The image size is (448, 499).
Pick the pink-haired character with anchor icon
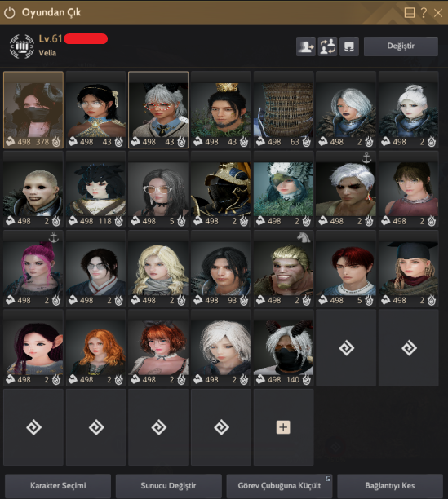[33, 268]
